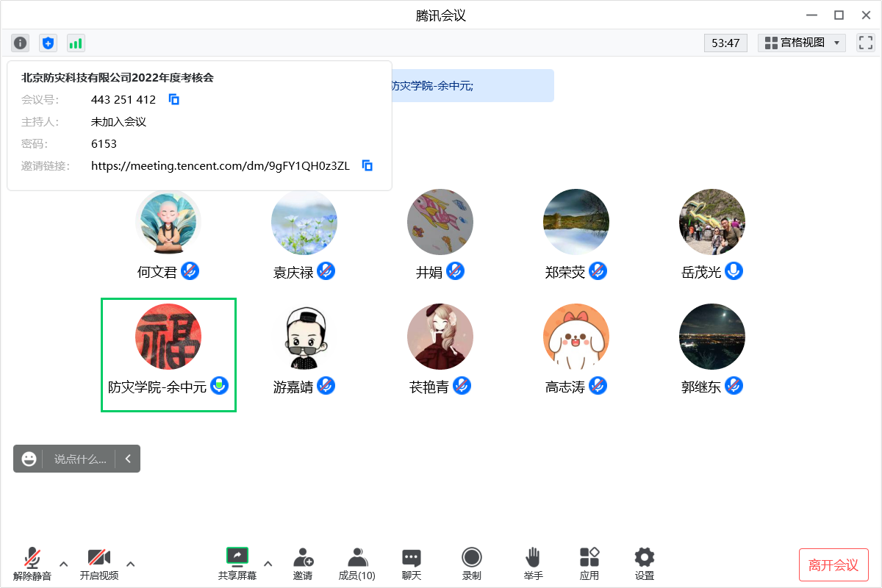Select 游嘉靖's cartoon avatar

304,337
